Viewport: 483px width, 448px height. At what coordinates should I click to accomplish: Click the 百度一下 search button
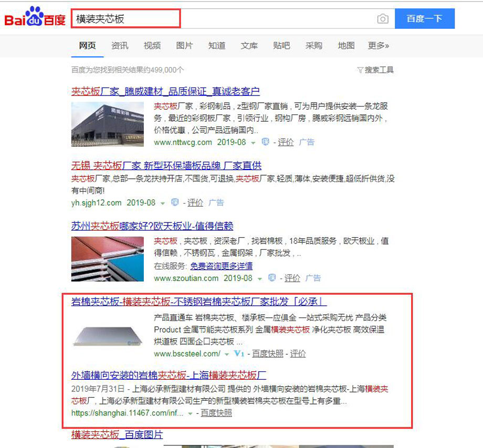click(x=425, y=19)
